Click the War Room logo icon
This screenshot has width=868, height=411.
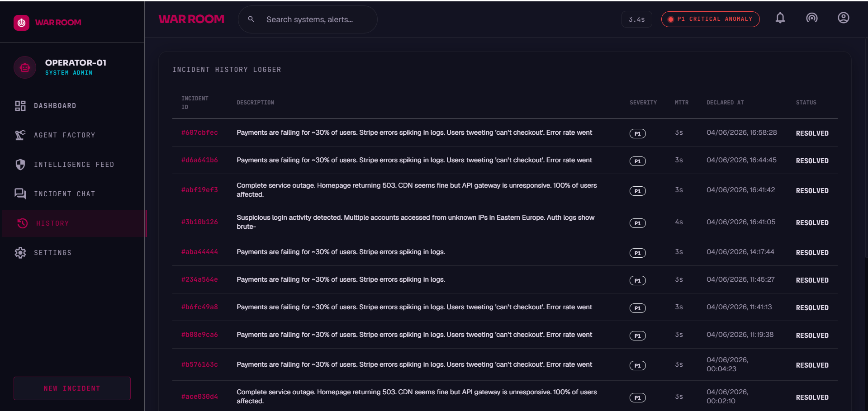[x=21, y=23]
